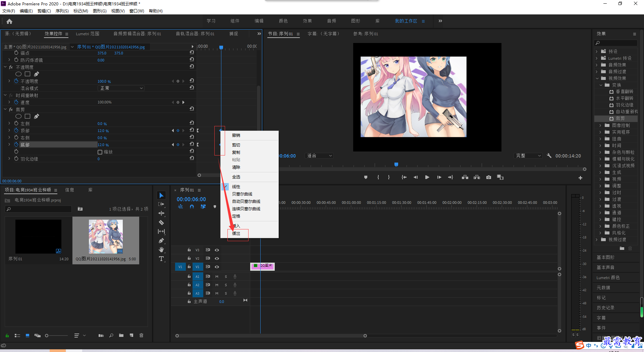This screenshot has width=644, height=352.
Task: Enable the 缩放 checkbox under crop
Action: 100,152
